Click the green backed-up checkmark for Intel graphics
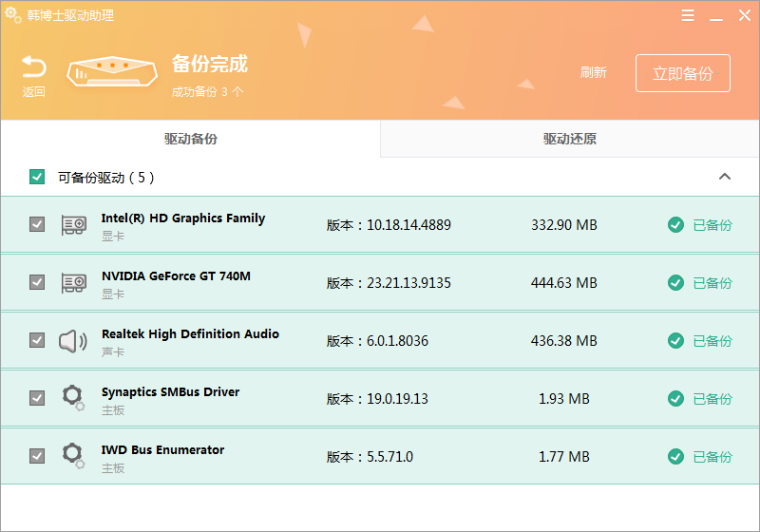Viewport: 760px width, 532px height. click(x=675, y=225)
